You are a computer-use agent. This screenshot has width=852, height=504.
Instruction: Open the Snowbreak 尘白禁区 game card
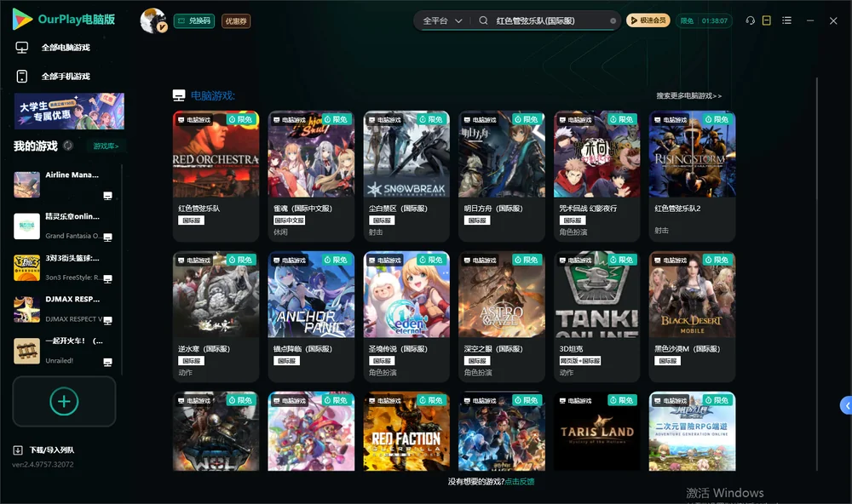click(x=406, y=176)
